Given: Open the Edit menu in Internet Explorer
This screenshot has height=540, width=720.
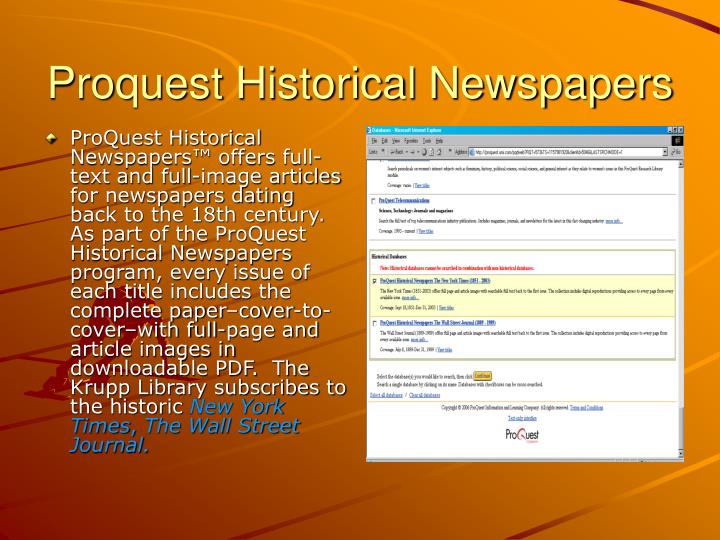Looking at the screenshot, I should (x=385, y=141).
